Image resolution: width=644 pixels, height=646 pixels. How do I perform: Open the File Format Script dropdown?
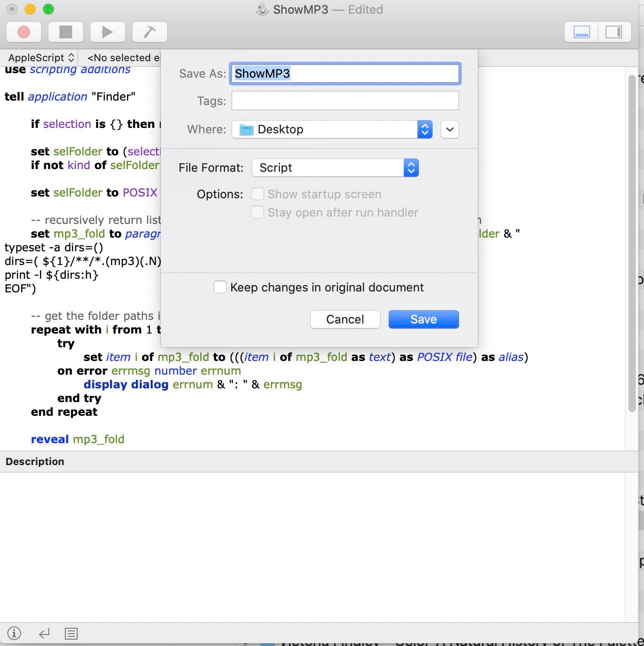[x=335, y=168]
